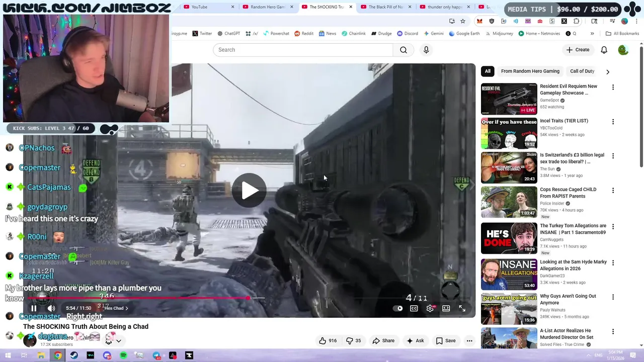The image size is (644, 362).
Task: Open the more actions three-dot menu under video
Action: tap(469, 340)
